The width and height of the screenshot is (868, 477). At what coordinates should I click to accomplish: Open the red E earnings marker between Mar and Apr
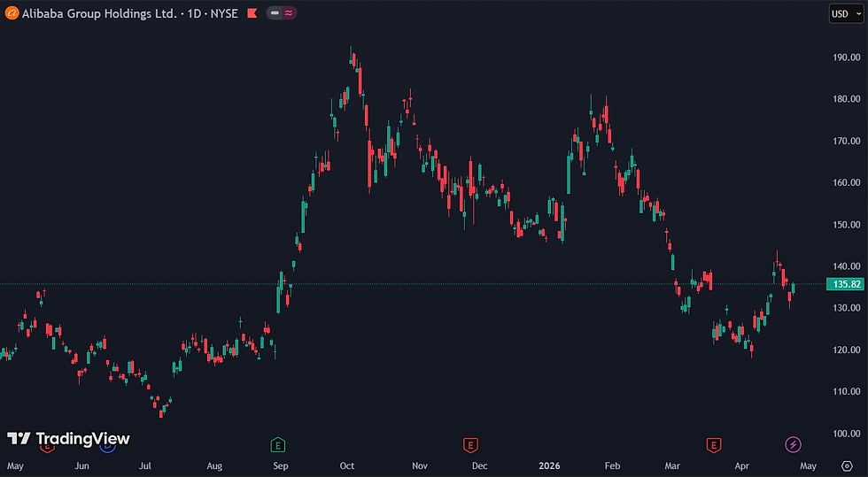point(714,444)
